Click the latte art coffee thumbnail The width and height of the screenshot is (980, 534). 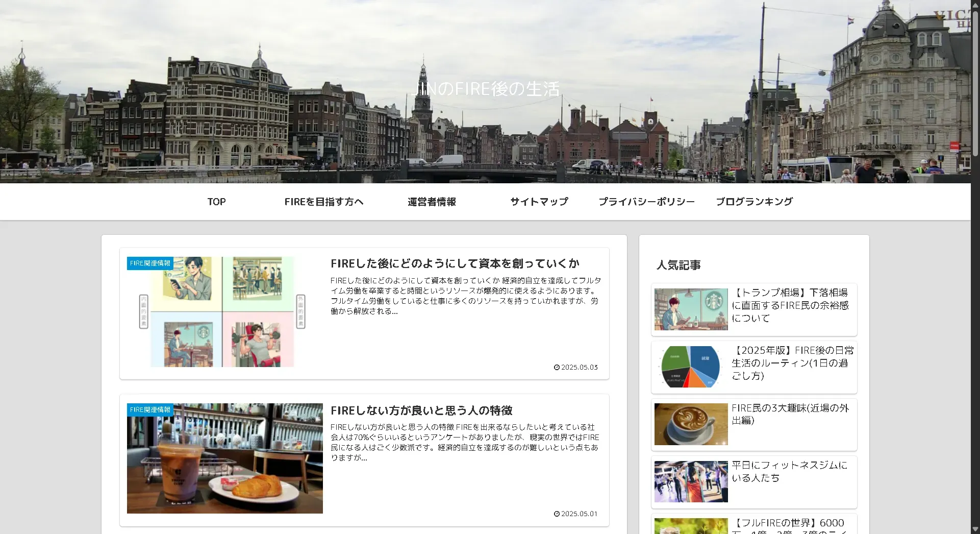(691, 424)
